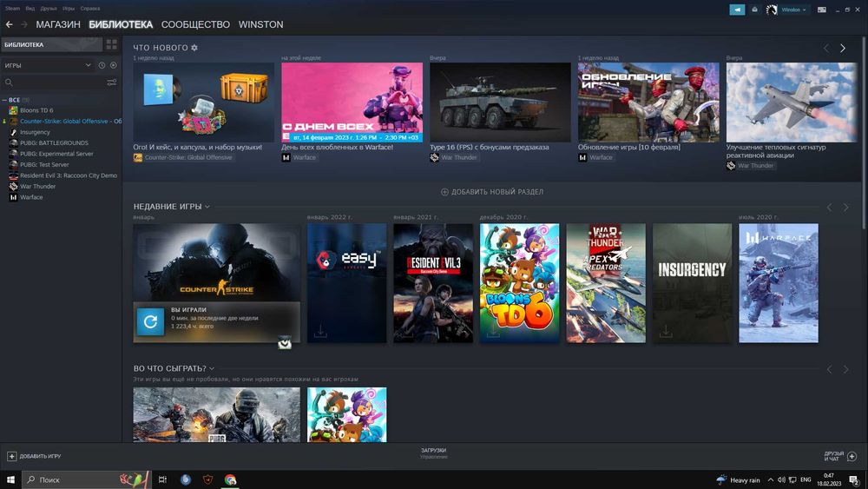Screen dimensions: 868x489
Task: Open Resident Evil 3 game card
Action: click(x=433, y=283)
